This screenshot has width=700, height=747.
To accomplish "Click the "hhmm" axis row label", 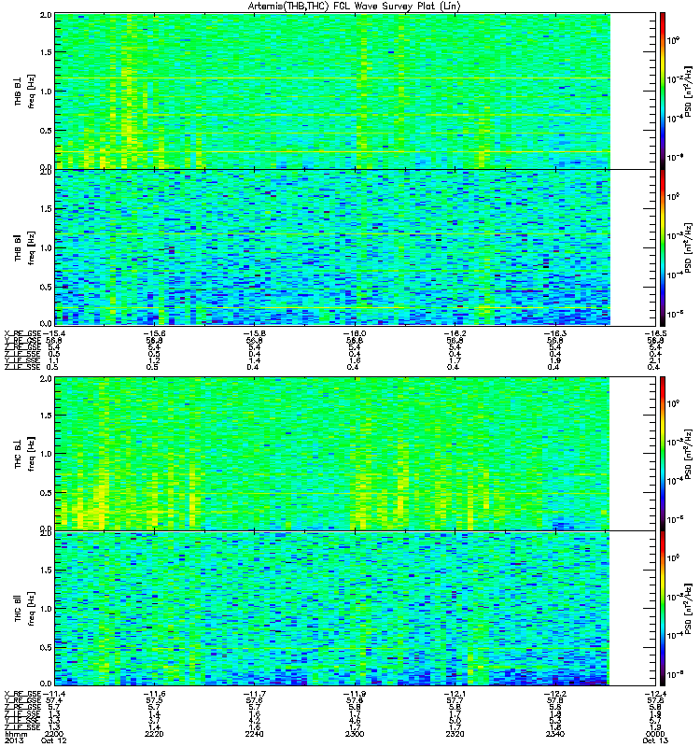I will (15, 734).
